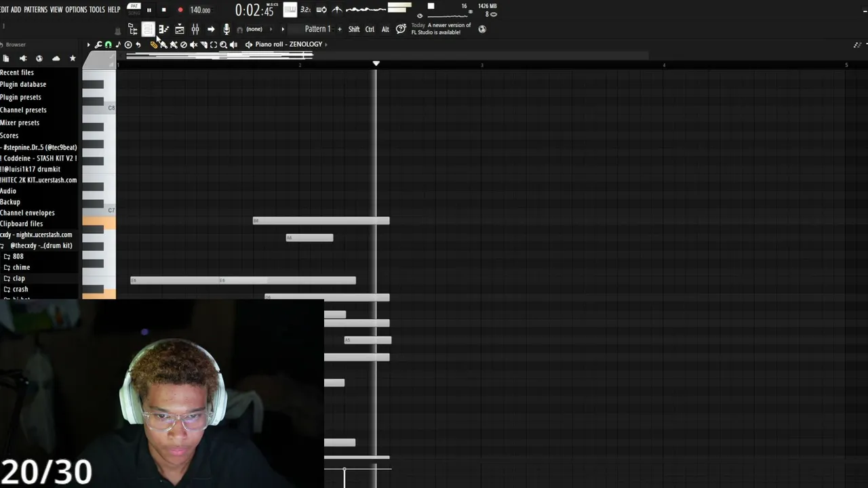Screen dimensions: 868x488
Task: Open the PATTERNS menu
Action: pyautogui.click(x=35, y=9)
